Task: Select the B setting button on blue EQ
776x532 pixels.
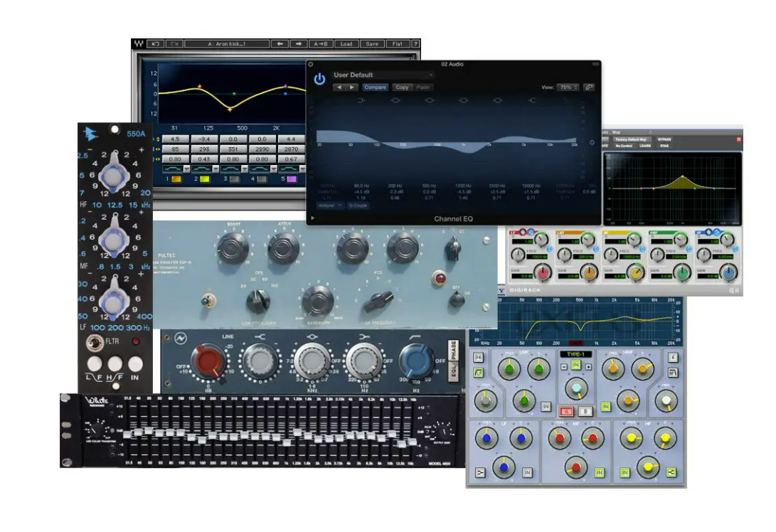Action: click(585, 411)
